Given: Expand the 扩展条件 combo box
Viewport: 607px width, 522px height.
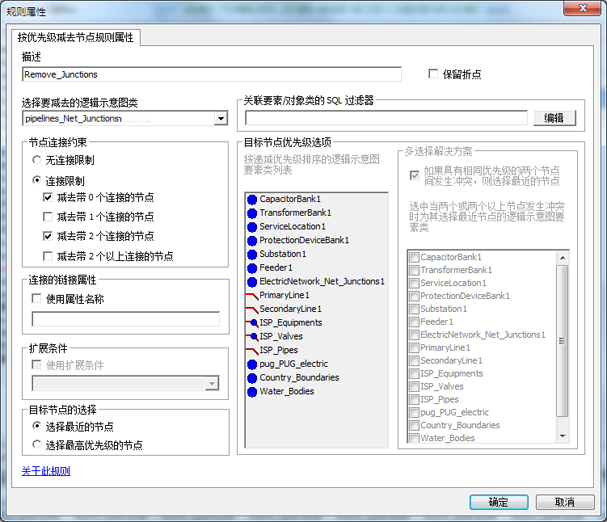Looking at the screenshot, I should click(x=211, y=383).
